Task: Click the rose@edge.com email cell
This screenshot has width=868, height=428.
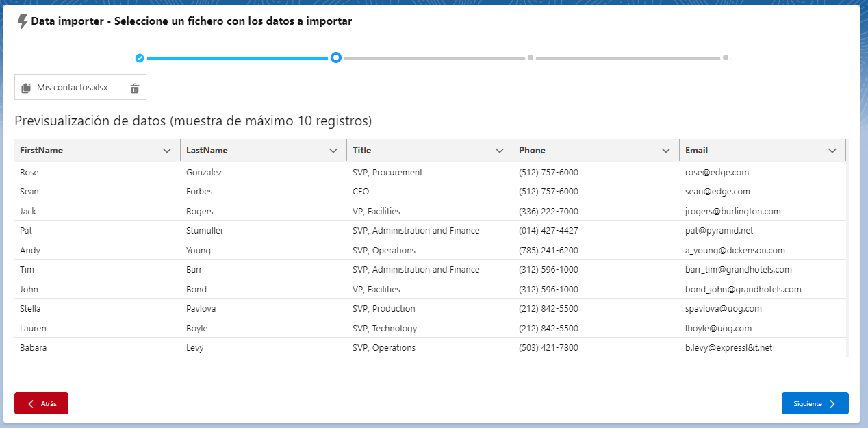Action: coord(763,173)
